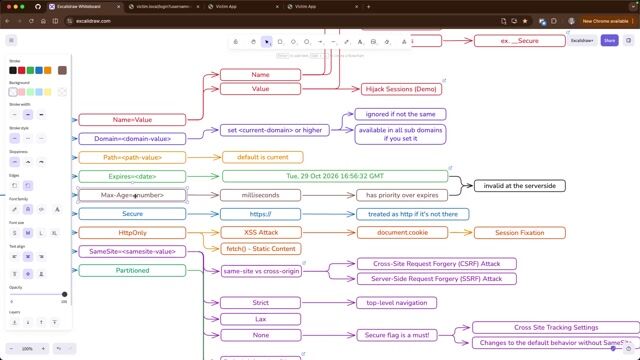Set sloppiness to cartoonist
The width and height of the screenshot is (640, 360).
pyautogui.click(x=41, y=162)
